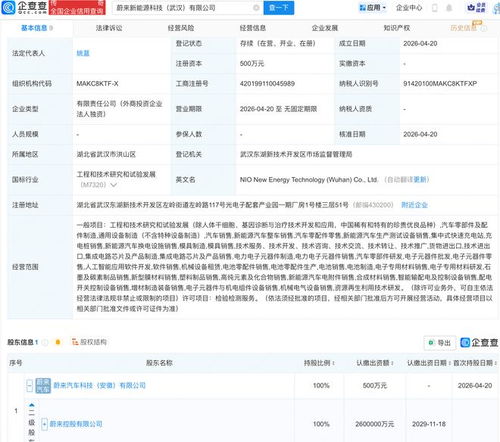Open the 股权结构 view
The height and width of the screenshot is (442, 500).
[x=89, y=342]
